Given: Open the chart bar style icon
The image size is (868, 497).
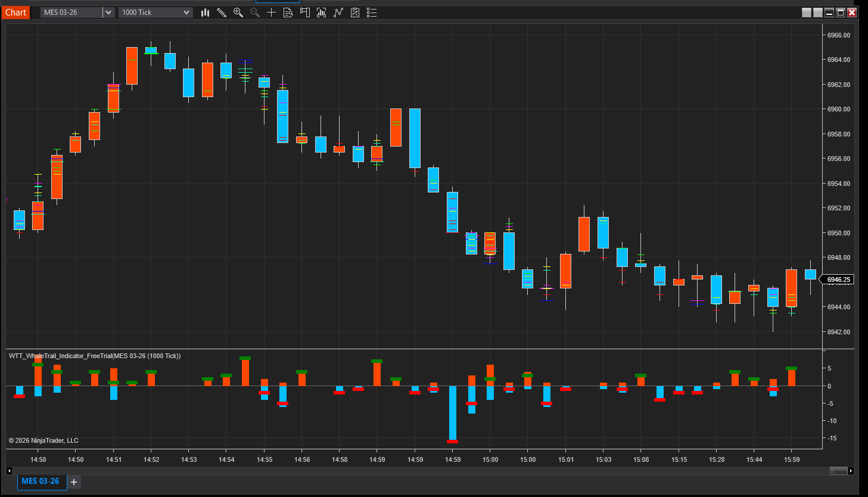Looking at the screenshot, I should 205,13.
